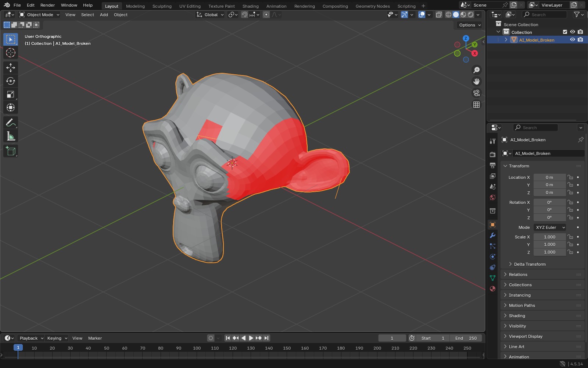
Task: Open the Physics properties tab icon
Action: 492,256
